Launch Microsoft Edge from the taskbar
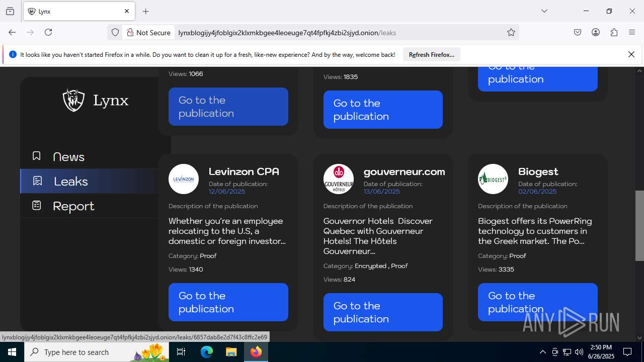This screenshot has height=362, width=644. (x=207, y=352)
